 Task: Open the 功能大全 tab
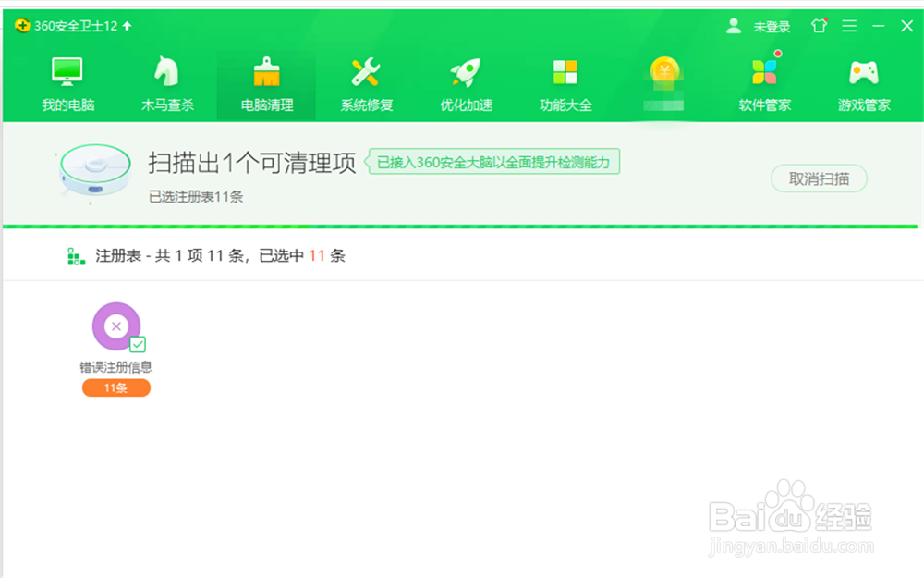[x=565, y=85]
